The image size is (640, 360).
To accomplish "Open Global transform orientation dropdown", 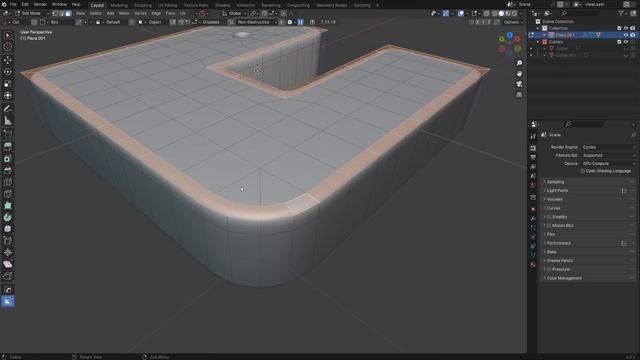I will coord(234,13).
